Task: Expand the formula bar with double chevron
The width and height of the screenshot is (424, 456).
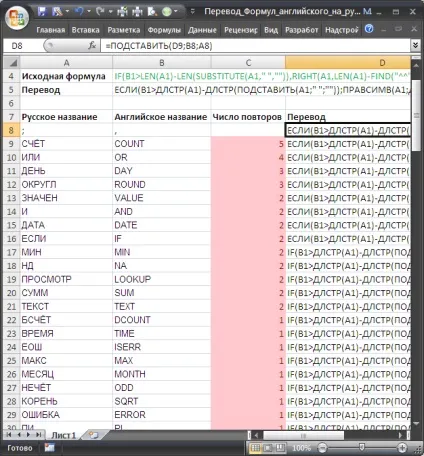Action: (415, 45)
